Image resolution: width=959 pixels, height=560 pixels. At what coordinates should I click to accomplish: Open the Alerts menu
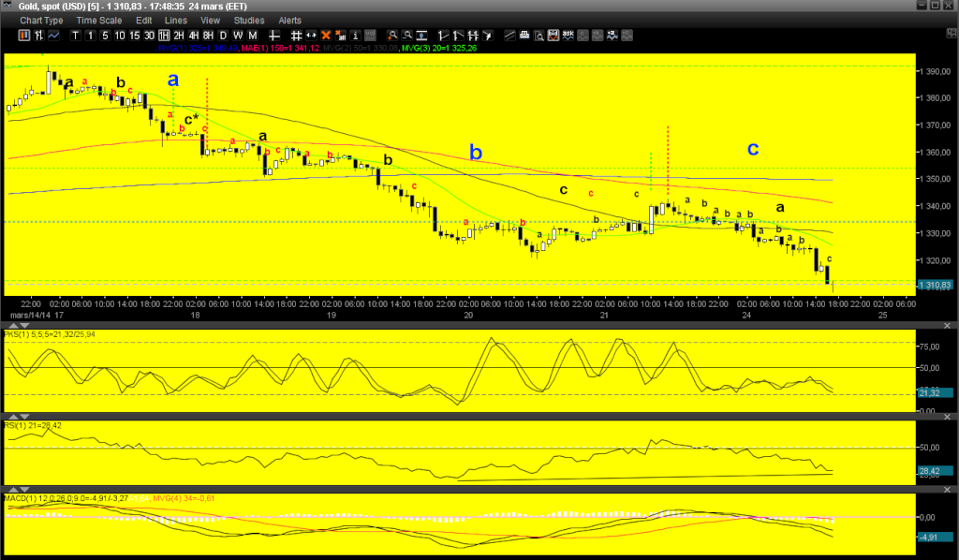click(x=290, y=21)
